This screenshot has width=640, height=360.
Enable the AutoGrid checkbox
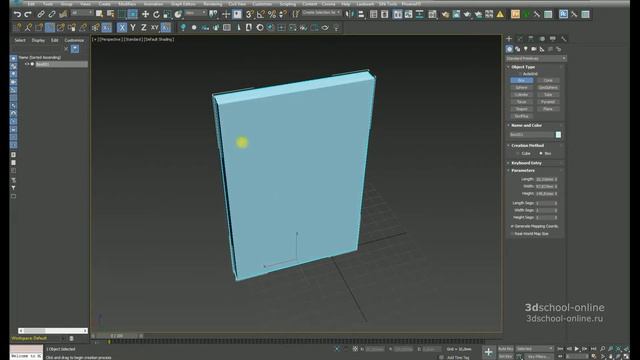pyautogui.click(x=520, y=74)
